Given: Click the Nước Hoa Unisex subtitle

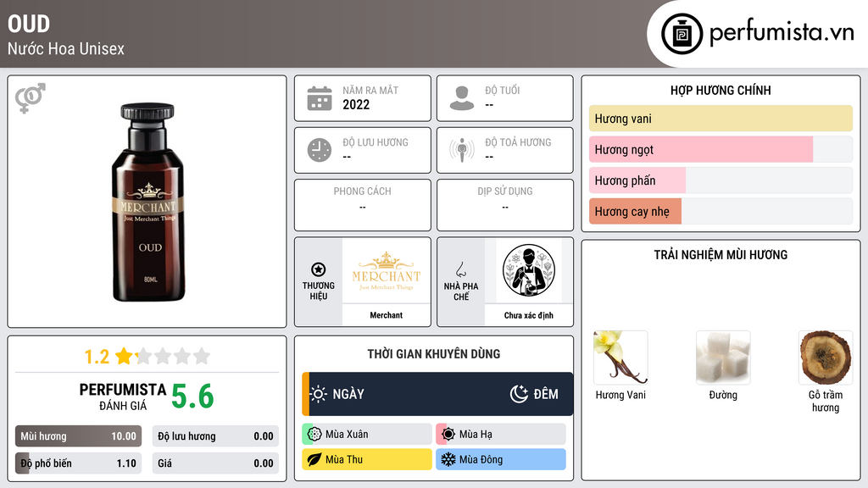Looking at the screenshot, I should (x=66, y=48).
